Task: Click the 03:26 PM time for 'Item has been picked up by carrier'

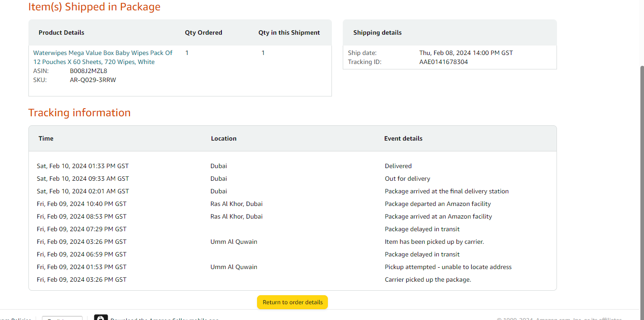Action: (x=82, y=242)
